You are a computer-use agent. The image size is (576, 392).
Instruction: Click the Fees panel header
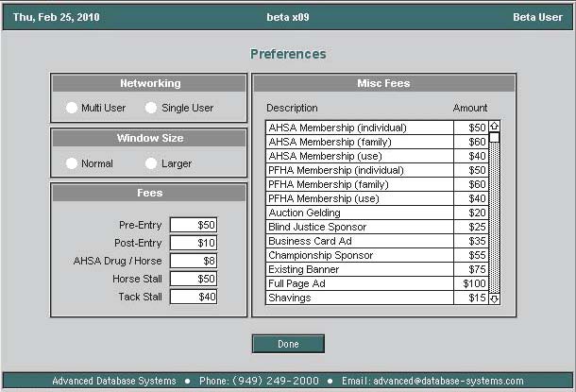149,193
